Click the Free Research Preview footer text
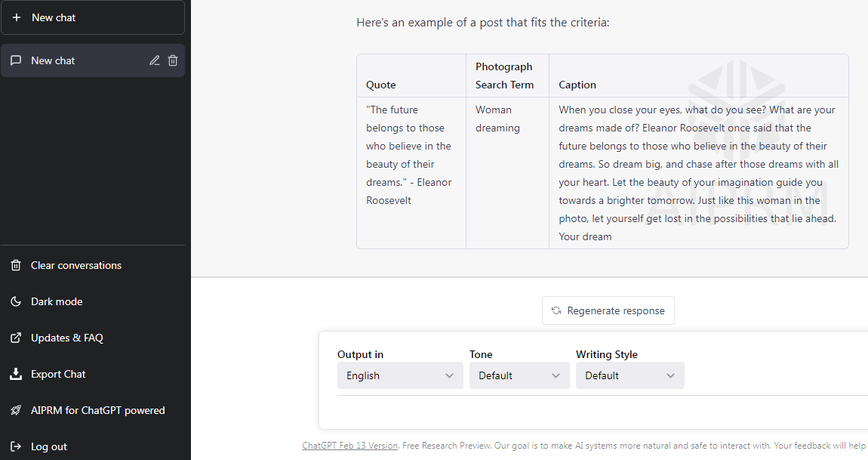Screen dimensions: 868x460 (x=447, y=446)
